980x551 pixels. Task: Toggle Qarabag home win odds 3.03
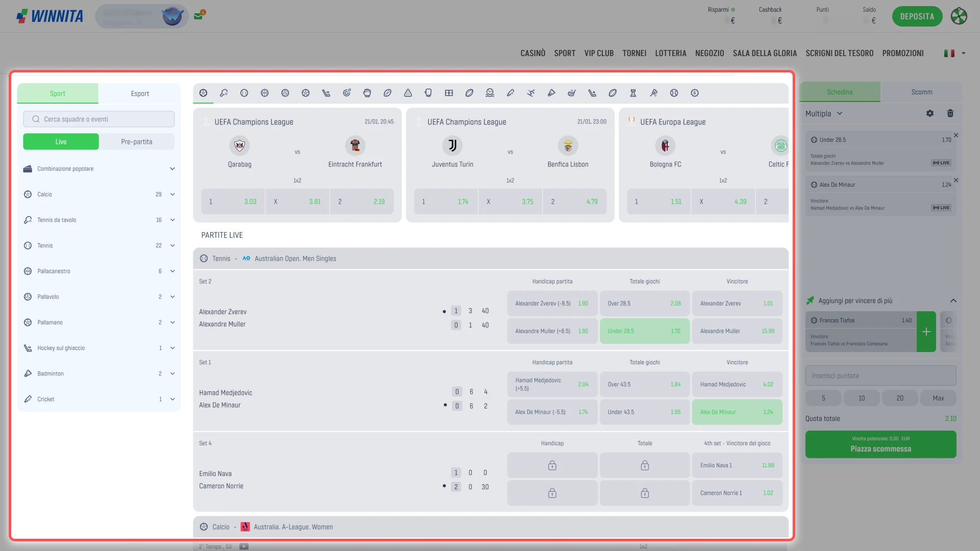pos(233,202)
